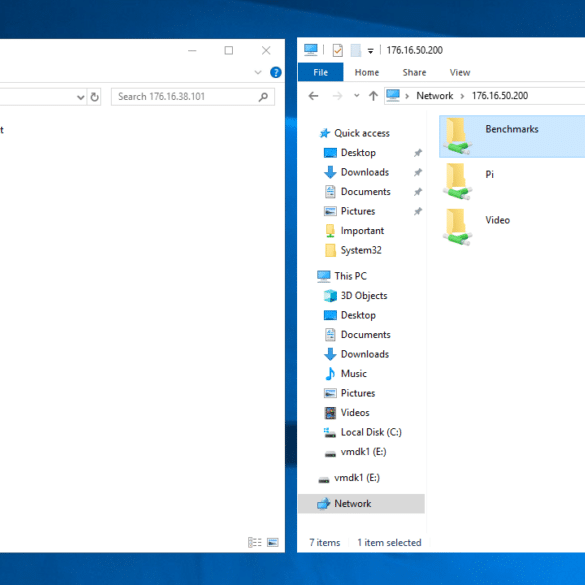
Task: Click the help question mark icon
Action: tap(275, 72)
